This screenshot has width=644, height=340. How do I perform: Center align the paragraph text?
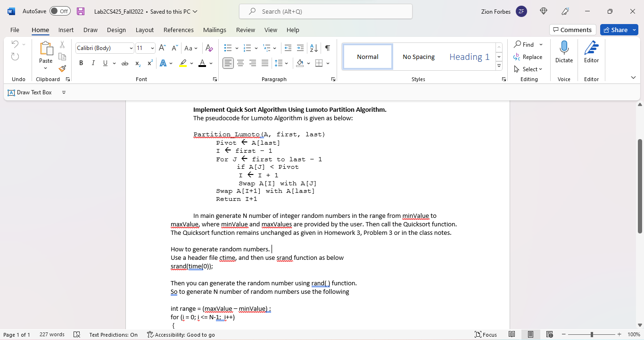click(240, 63)
